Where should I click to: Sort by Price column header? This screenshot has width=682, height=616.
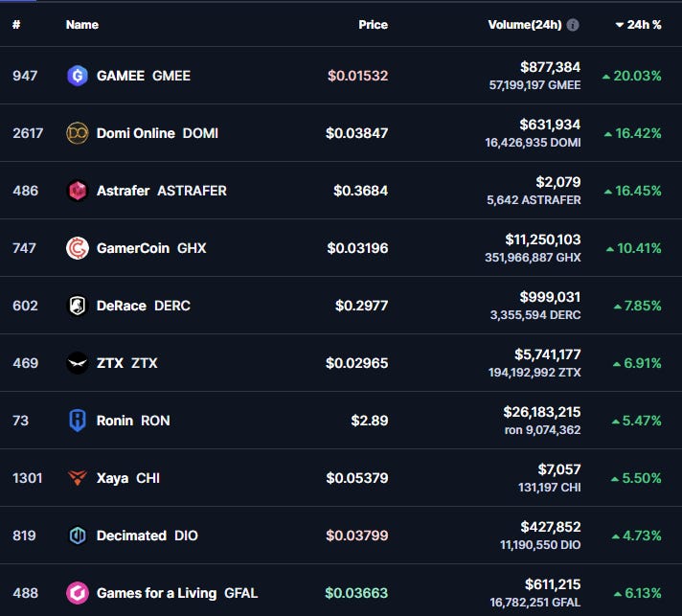(374, 25)
